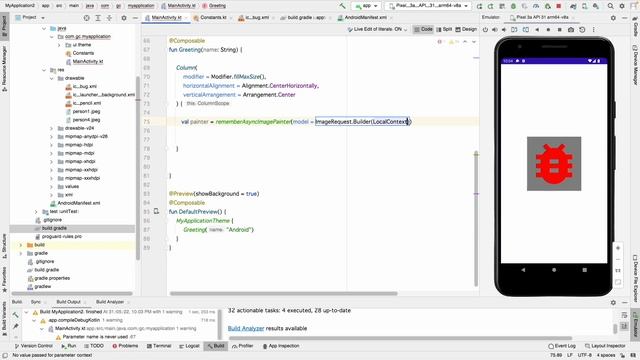Collapse the java folder in tree
Viewport: 640px width, 360px height.
[x=44, y=29]
